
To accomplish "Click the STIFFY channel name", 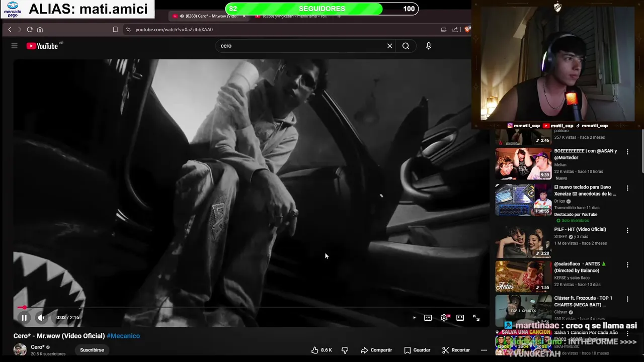I will click(560, 236).
